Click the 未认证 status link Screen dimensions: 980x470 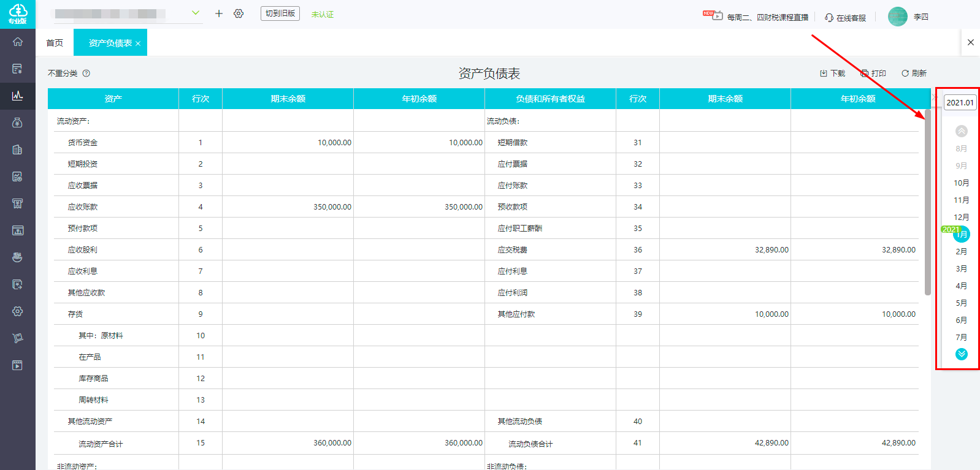[x=323, y=14]
